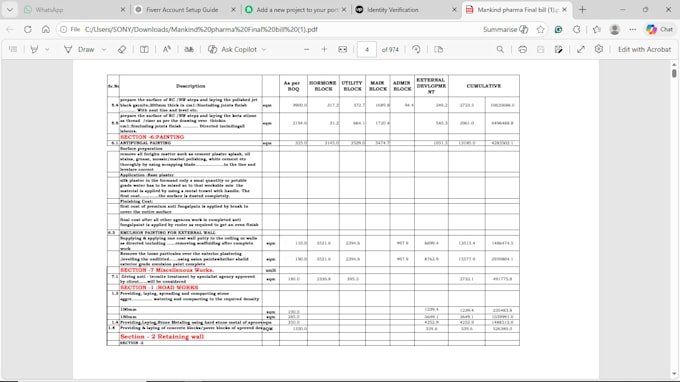Open the green extension icon
This screenshot has height=382, width=680.
pyautogui.click(x=559, y=29)
